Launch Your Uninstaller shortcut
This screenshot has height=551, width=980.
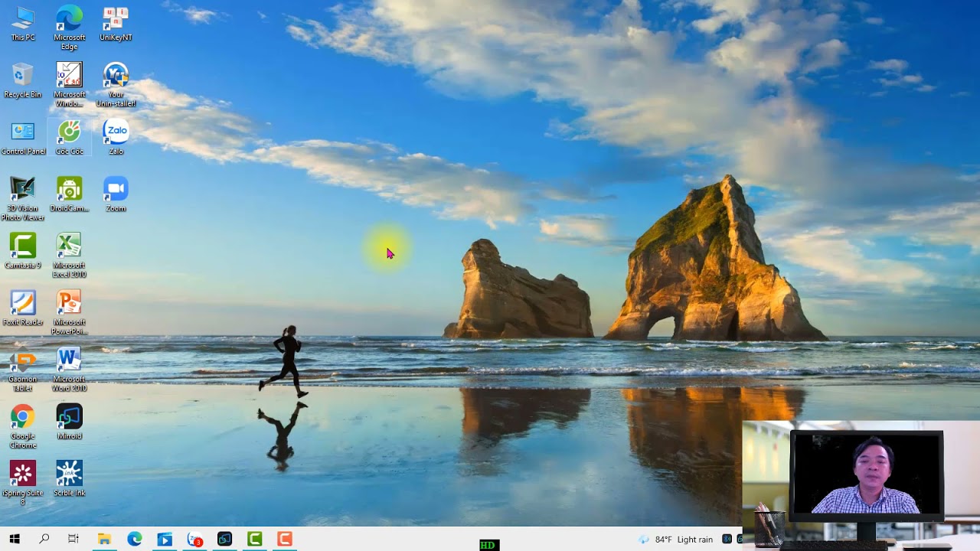pyautogui.click(x=116, y=85)
